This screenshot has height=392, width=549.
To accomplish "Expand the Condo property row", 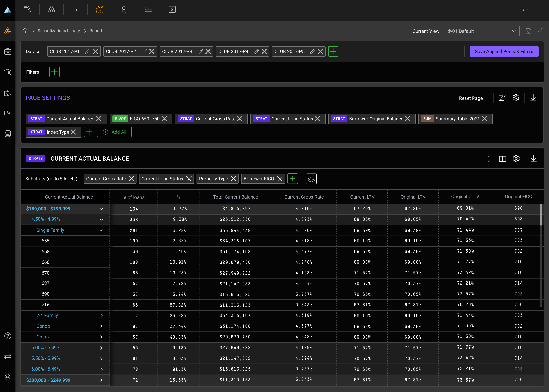I will pyautogui.click(x=101, y=326).
